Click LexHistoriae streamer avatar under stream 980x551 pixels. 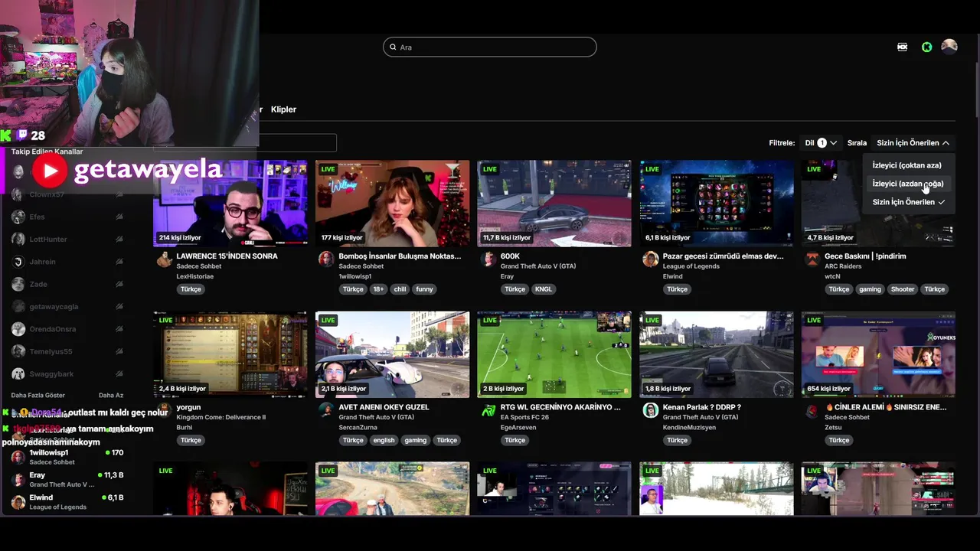pyautogui.click(x=164, y=259)
